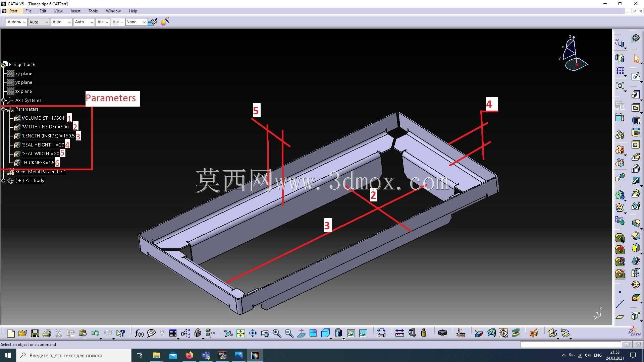The width and height of the screenshot is (644, 362).
Task: Open the File menu
Action: tap(29, 11)
